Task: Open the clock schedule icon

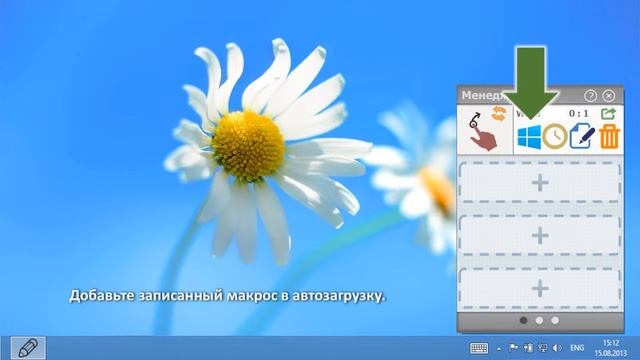Action: [555, 137]
